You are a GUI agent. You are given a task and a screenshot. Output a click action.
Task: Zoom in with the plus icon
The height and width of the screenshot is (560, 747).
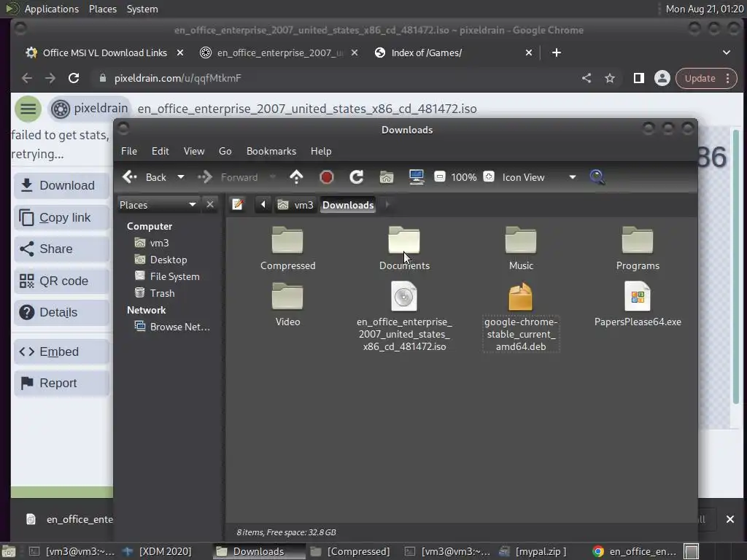pyautogui.click(x=488, y=177)
